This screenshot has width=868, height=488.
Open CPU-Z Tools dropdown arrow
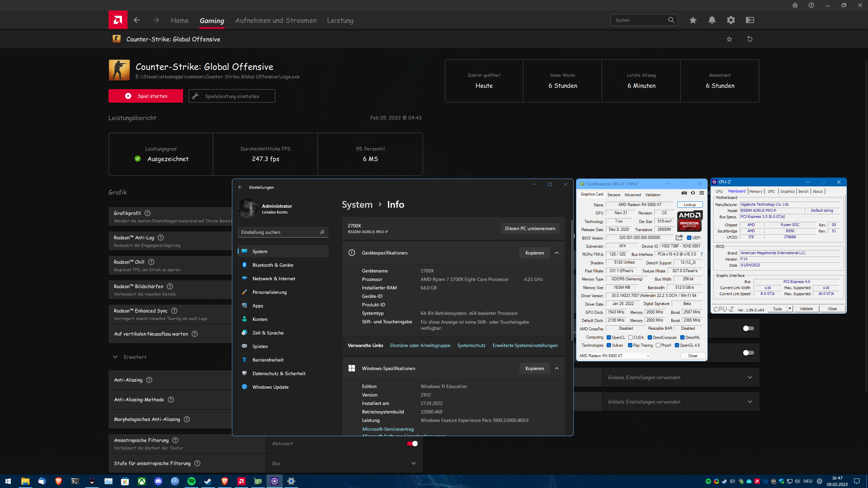point(790,309)
